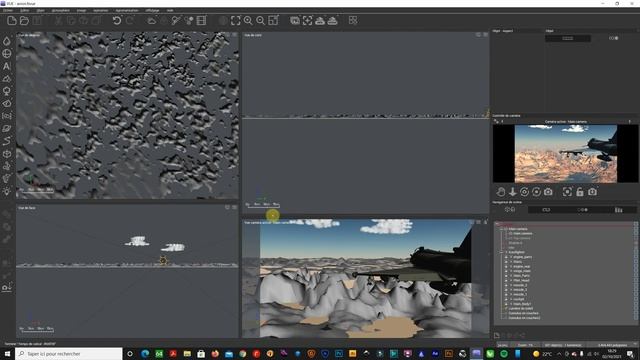Viewport: 640px width, 360px height.
Task: Maximize the front view viewport
Action: pyautogui.click(x=234, y=207)
